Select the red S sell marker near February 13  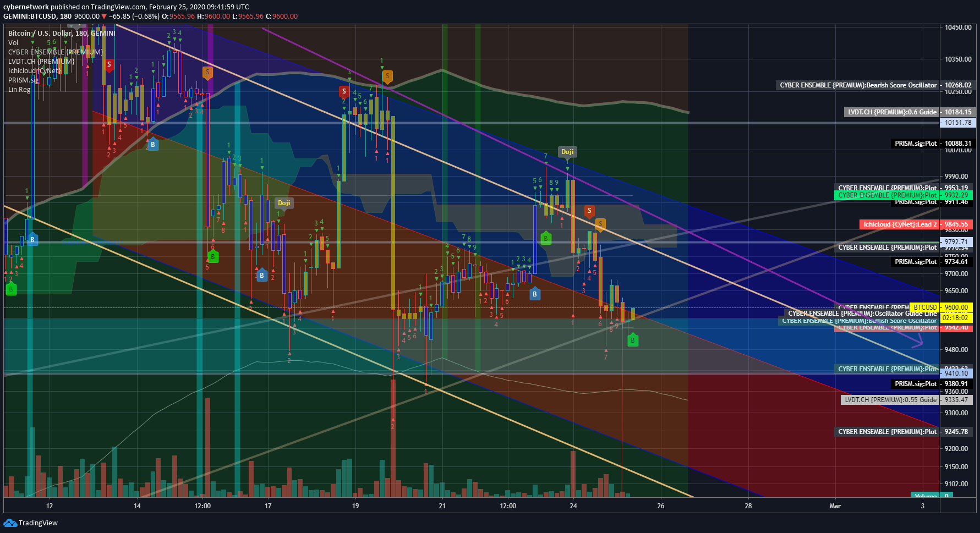coord(109,64)
